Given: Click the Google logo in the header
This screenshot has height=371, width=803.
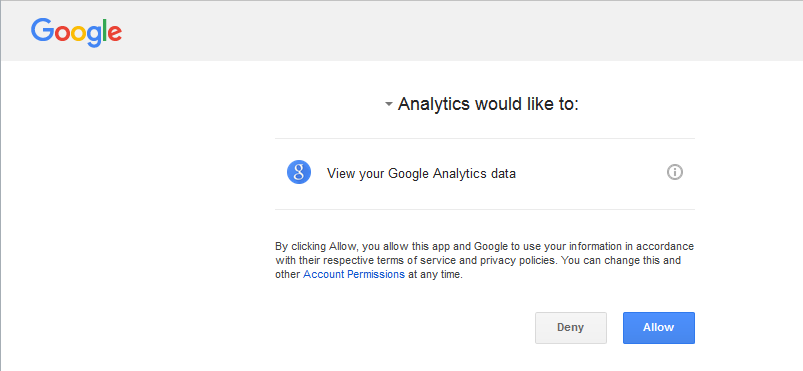Looking at the screenshot, I should pyautogui.click(x=76, y=33).
